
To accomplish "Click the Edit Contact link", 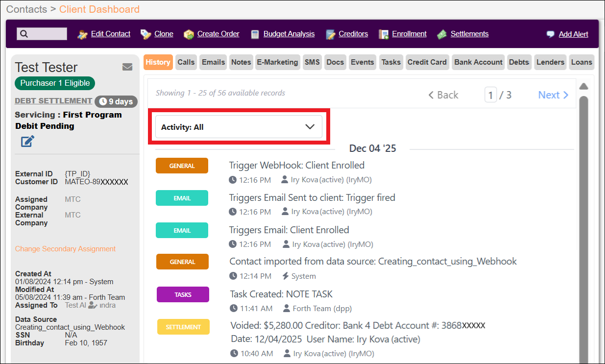I will click(111, 34).
